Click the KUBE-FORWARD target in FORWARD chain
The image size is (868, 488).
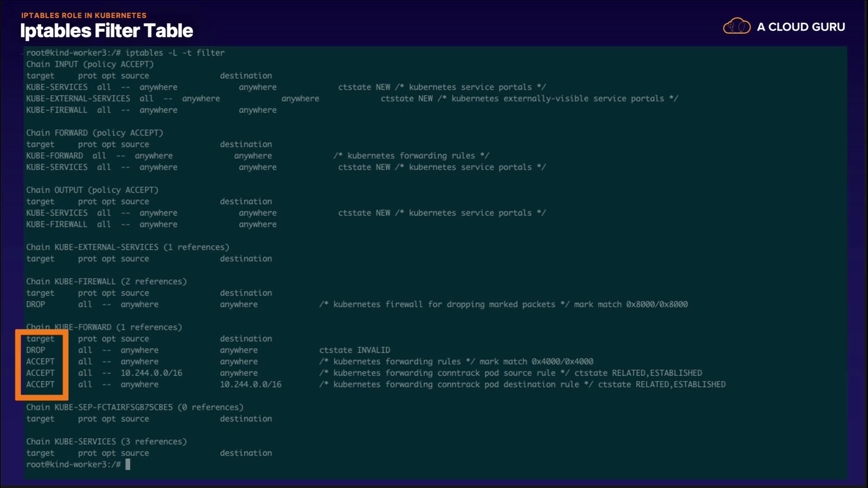[x=54, y=155]
